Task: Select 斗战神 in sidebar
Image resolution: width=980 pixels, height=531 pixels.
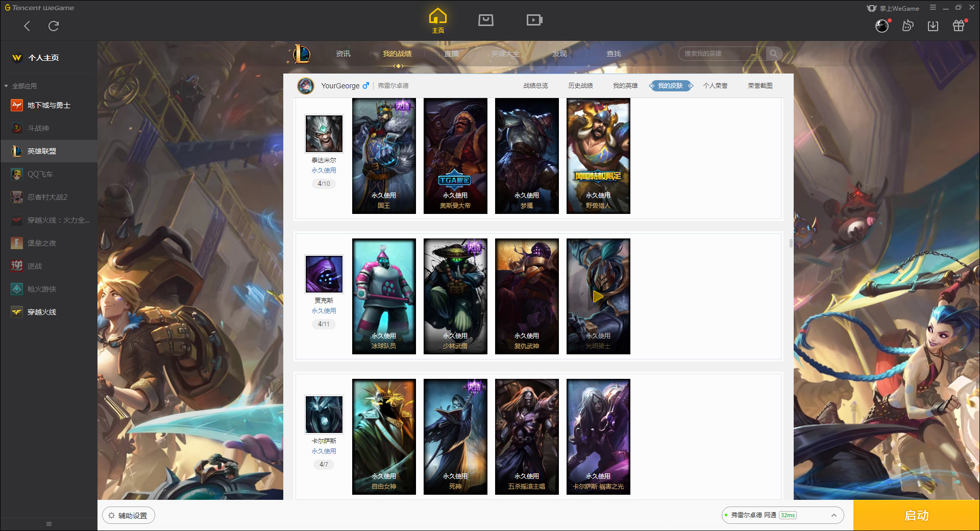Action: 48,128
